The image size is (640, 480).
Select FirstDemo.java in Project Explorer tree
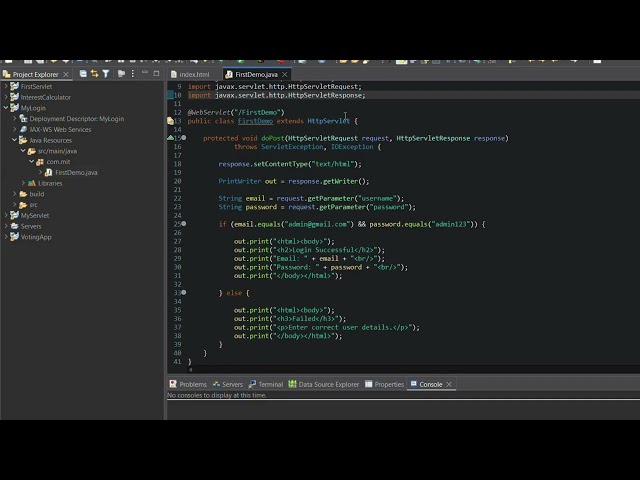(76, 172)
